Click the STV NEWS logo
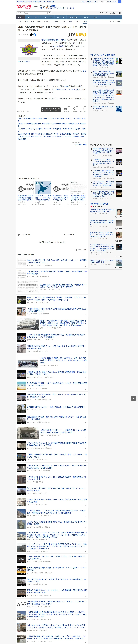 tap(77, 35)
